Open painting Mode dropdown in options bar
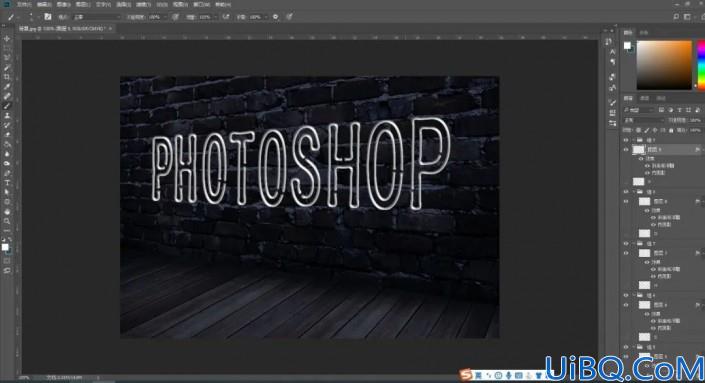The image size is (705, 383). point(96,17)
